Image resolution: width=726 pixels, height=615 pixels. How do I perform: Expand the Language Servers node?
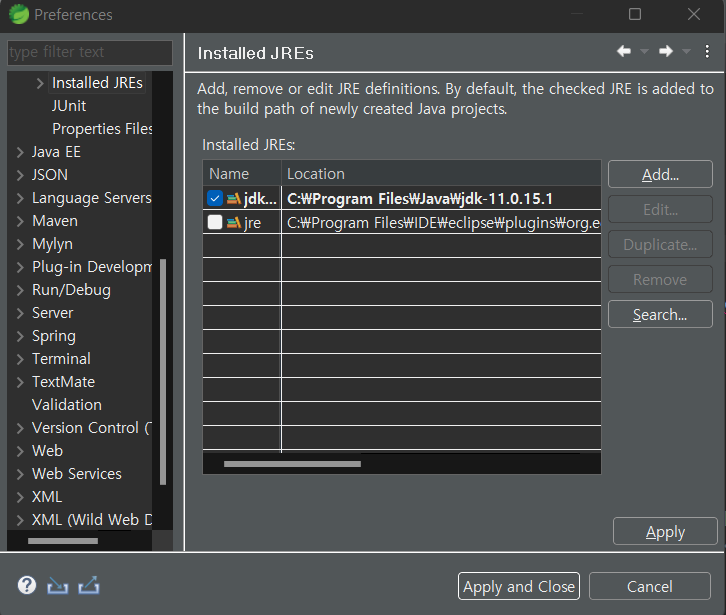20,198
